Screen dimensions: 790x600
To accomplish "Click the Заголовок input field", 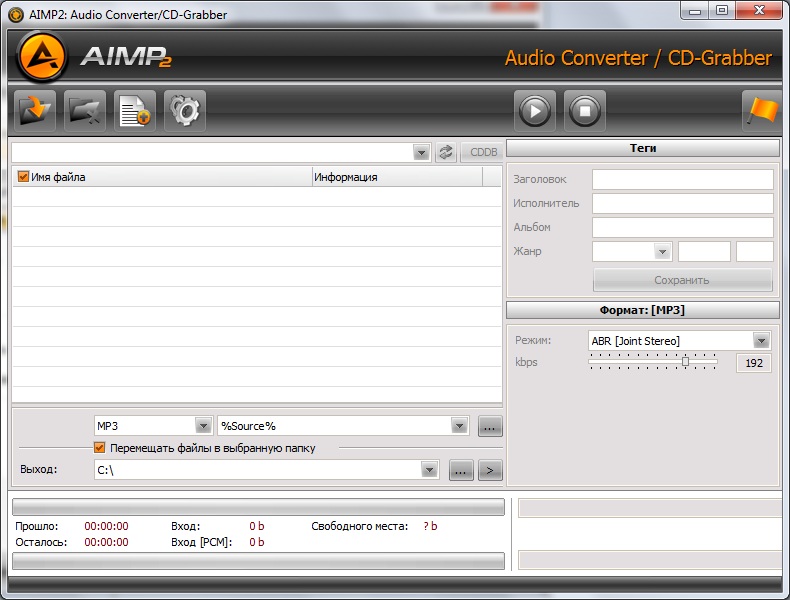I will click(683, 179).
